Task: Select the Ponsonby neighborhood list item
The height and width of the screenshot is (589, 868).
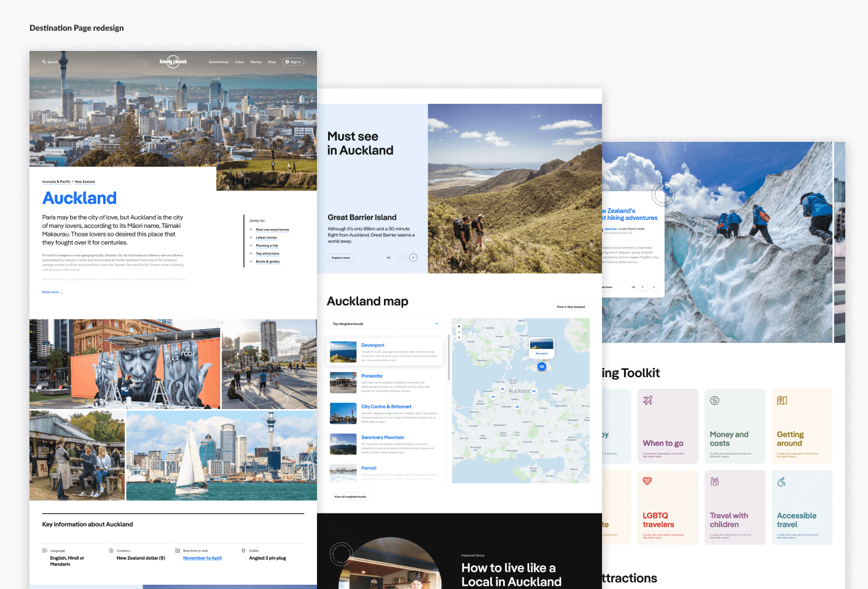Action: pos(385,383)
